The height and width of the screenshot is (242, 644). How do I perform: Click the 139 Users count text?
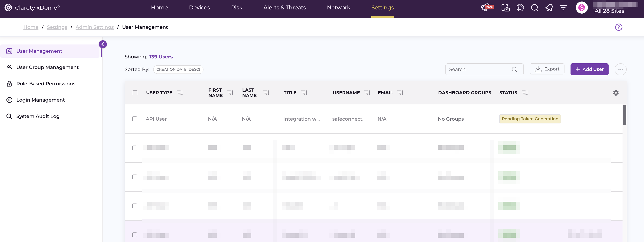click(161, 57)
